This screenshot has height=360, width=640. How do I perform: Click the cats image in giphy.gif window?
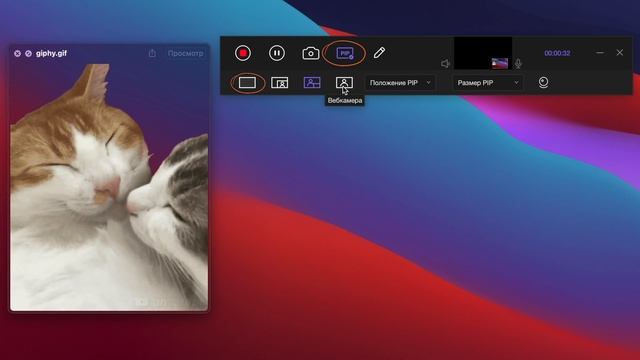[109, 187]
